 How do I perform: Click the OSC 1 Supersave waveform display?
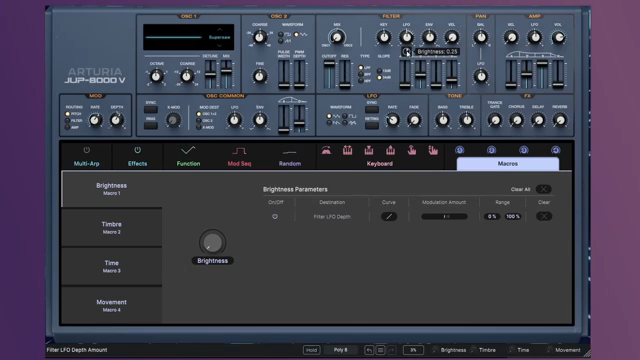click(x=189, y=37)
